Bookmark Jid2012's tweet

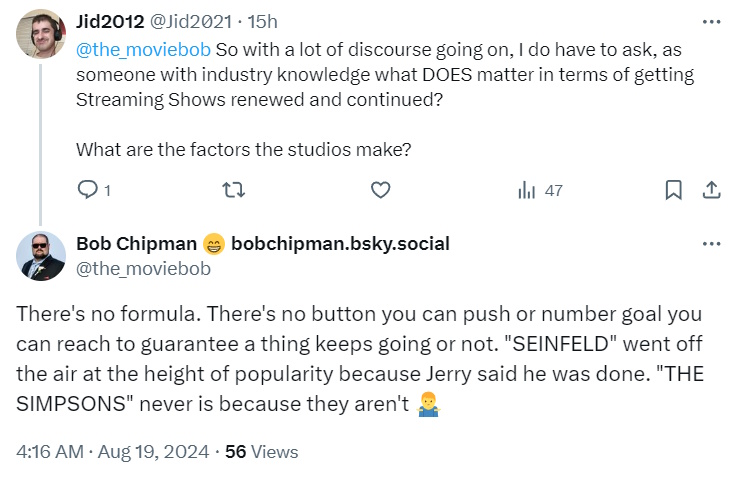[x=674, y=190]
